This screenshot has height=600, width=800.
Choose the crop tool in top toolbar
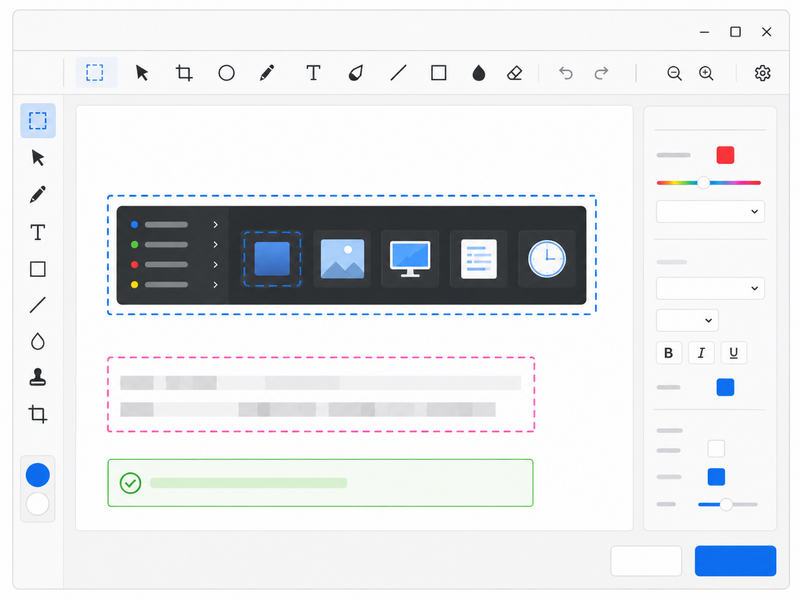(x=184, y=73)
